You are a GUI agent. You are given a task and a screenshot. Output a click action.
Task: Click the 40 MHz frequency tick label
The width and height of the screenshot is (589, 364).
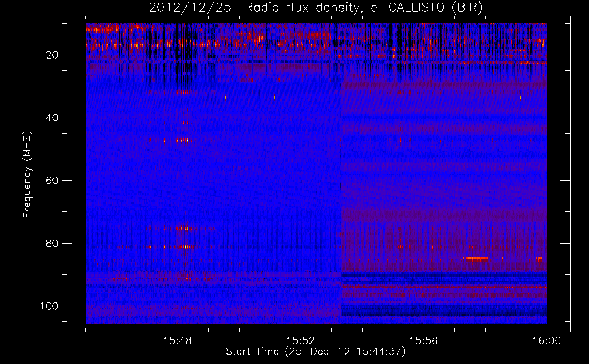(x=52, y=118)
